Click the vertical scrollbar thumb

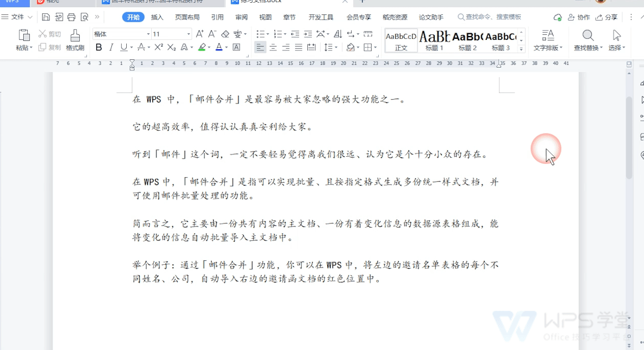click(x=629, y=137)
